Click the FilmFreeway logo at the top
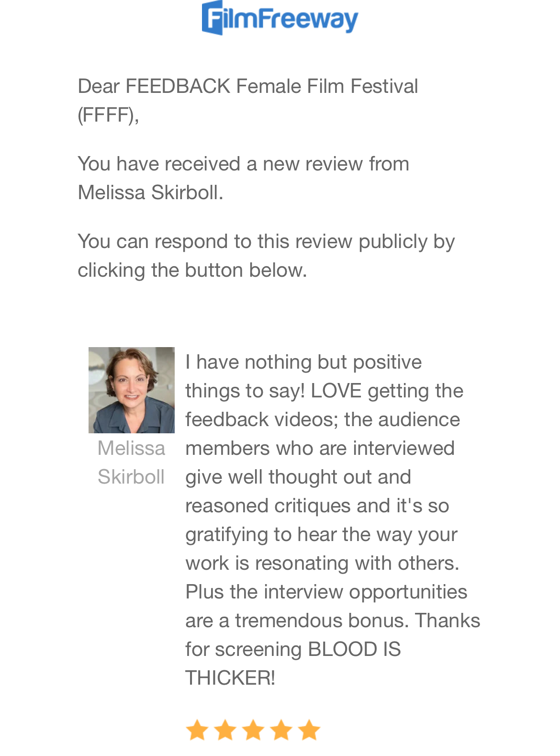 click(x=280, y=18)
